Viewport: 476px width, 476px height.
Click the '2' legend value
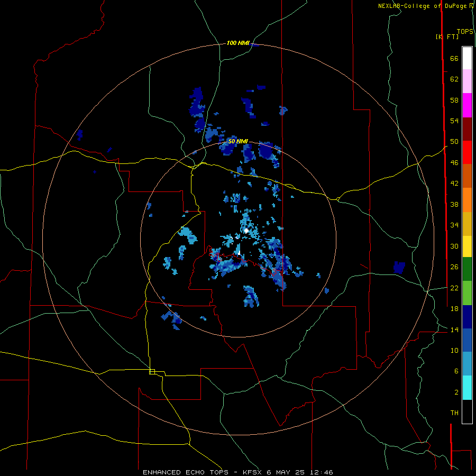[456, 392]
